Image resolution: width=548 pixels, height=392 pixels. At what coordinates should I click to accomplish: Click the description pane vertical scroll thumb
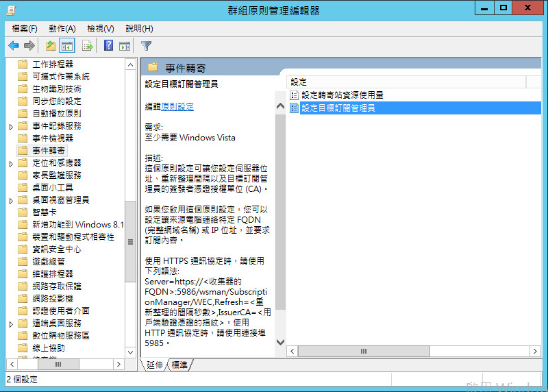[280, 212]
